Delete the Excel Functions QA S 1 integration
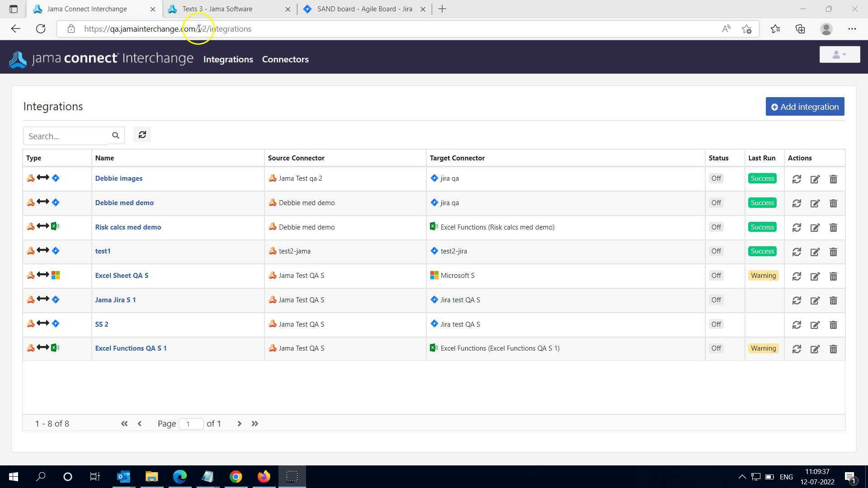The width and height of the screenshot is (868, 488). click(x=833, y=349)
